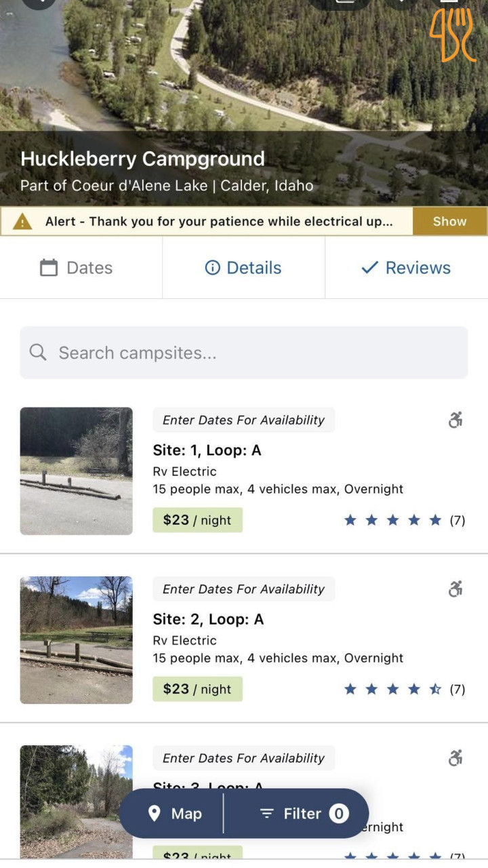Viewport: 488px width, 868px height.
Task: Show the full electrical alert message
Action: pos(449,222)
